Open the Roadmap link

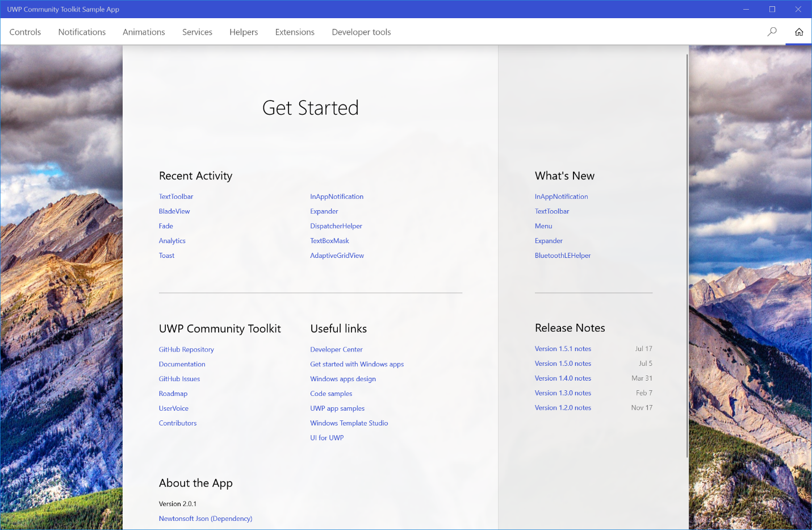pyautogui.click(x=173, y=394)
